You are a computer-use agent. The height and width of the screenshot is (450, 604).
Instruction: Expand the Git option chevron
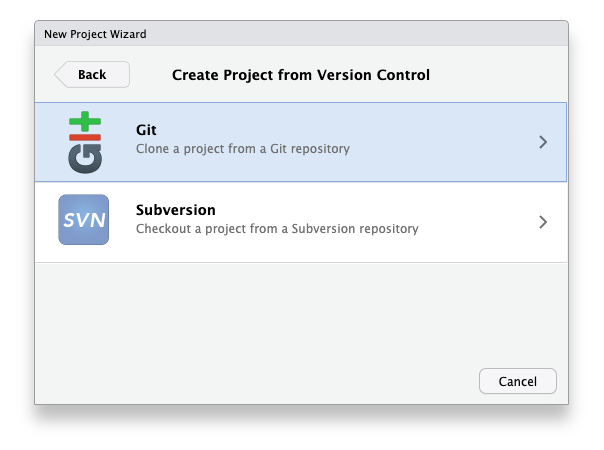tap(543, 142)
